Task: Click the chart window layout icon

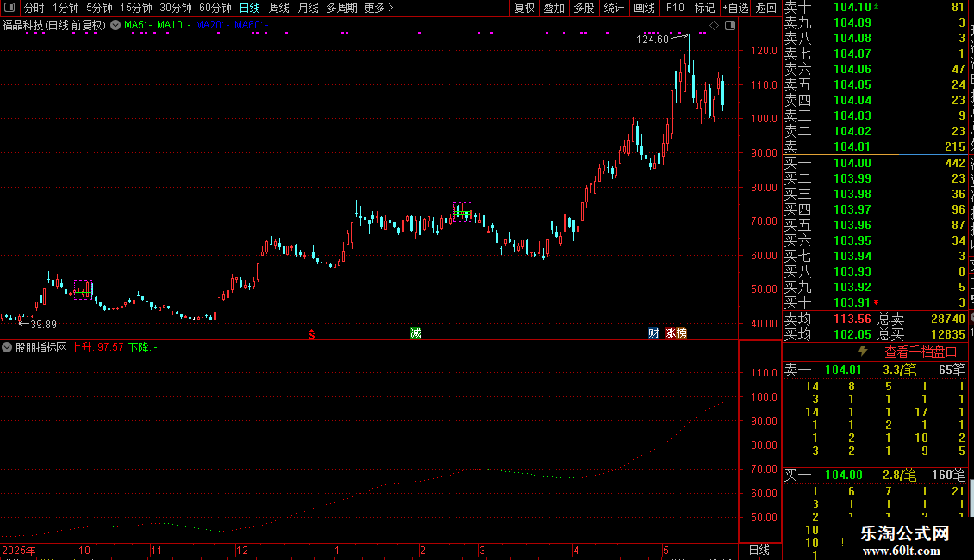Action: (730, 26)
